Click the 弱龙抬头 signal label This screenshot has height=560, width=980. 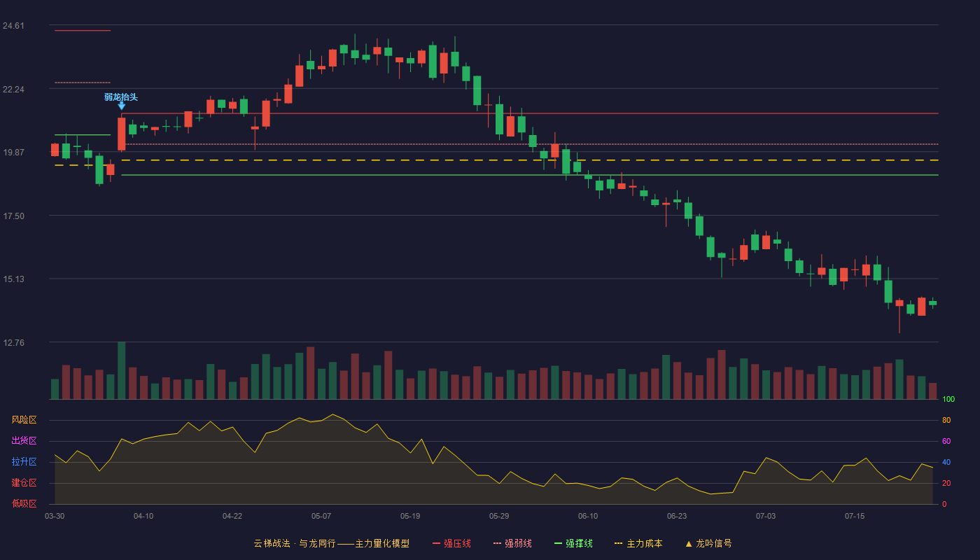click(121, 97)
